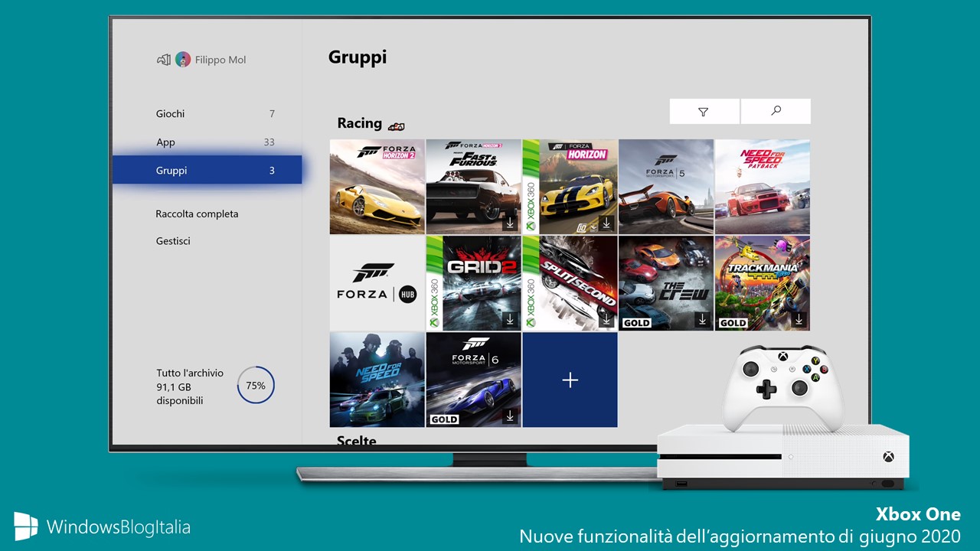Click the Scelte group heading
The width and height of the screenshot is (980, 551).
coord(357,441)
